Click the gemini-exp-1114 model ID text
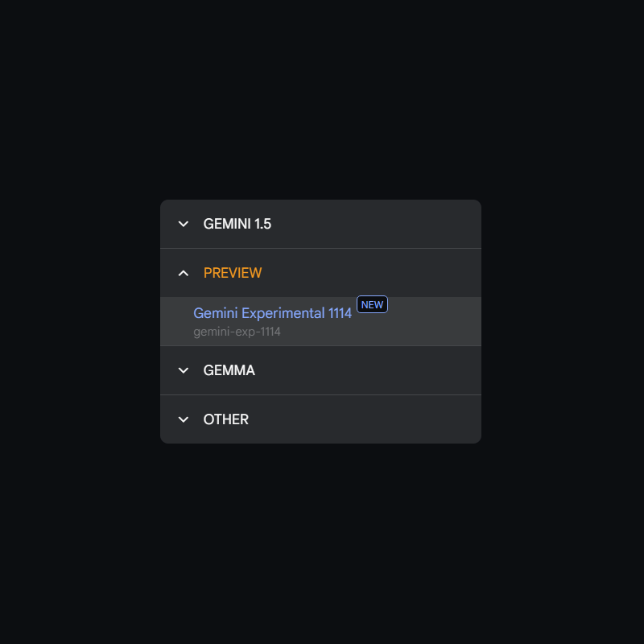644x644 pixels. click(x=237, y=332)
